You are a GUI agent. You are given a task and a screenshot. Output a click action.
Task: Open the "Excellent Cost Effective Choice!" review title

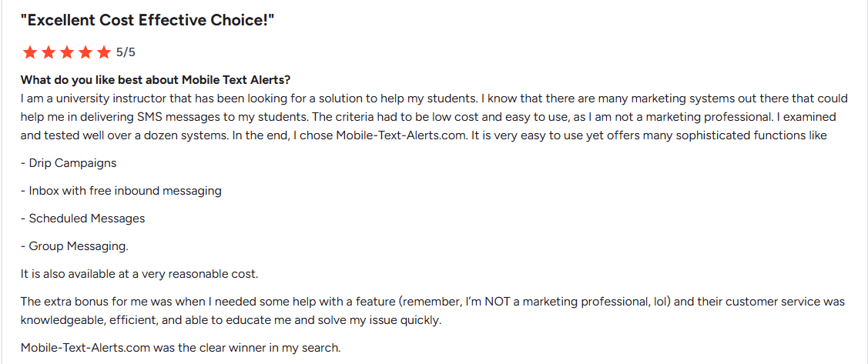tap(148, 21)
